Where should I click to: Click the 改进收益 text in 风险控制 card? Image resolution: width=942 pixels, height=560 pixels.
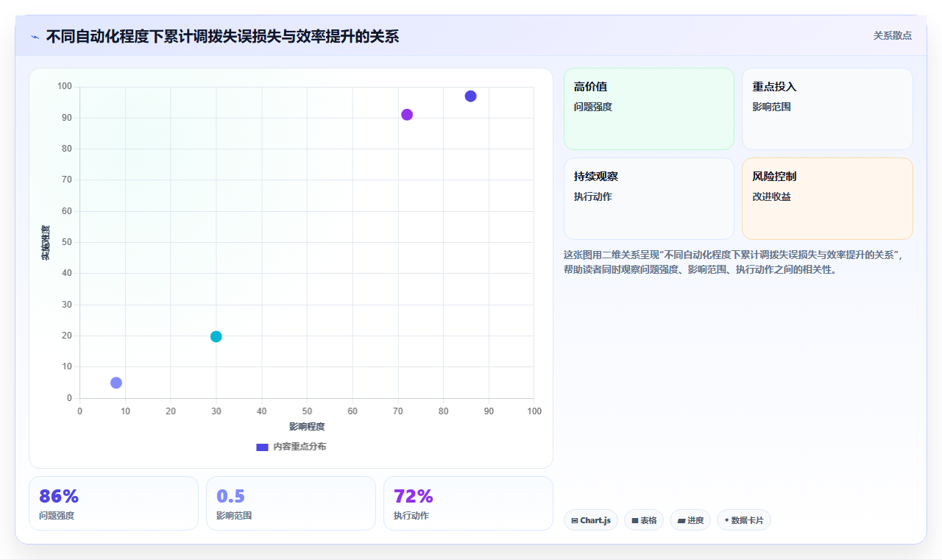pyautogui.click(x=771, y=196)
